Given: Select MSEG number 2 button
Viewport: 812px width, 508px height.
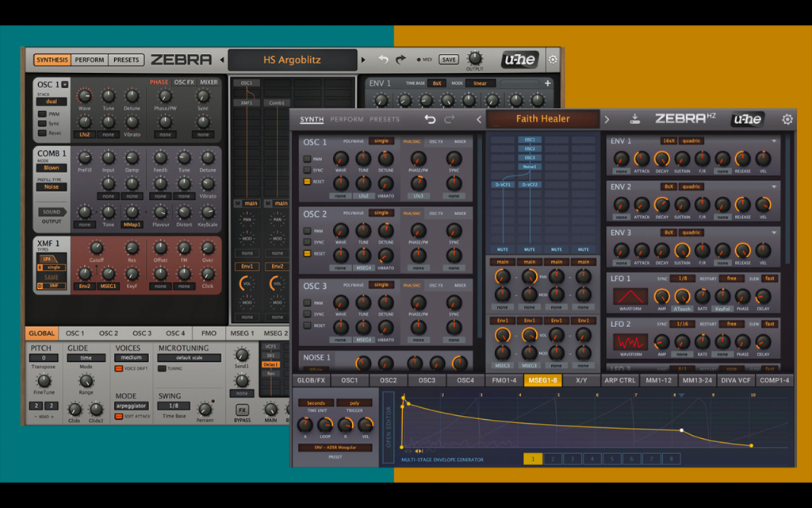Looking at the screenshot, I should pyautogui.click(x=553, y=459).
